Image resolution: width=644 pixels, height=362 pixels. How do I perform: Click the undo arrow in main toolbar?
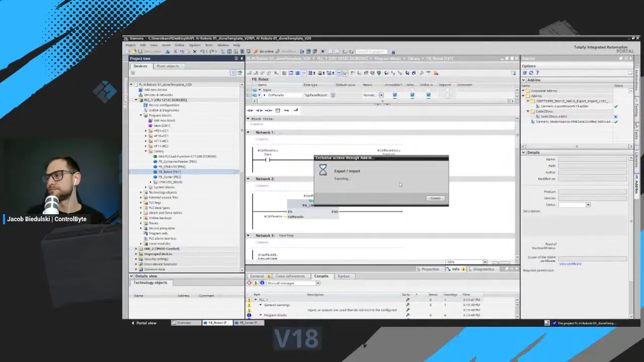pyautogui.click(x=202, y=51)
